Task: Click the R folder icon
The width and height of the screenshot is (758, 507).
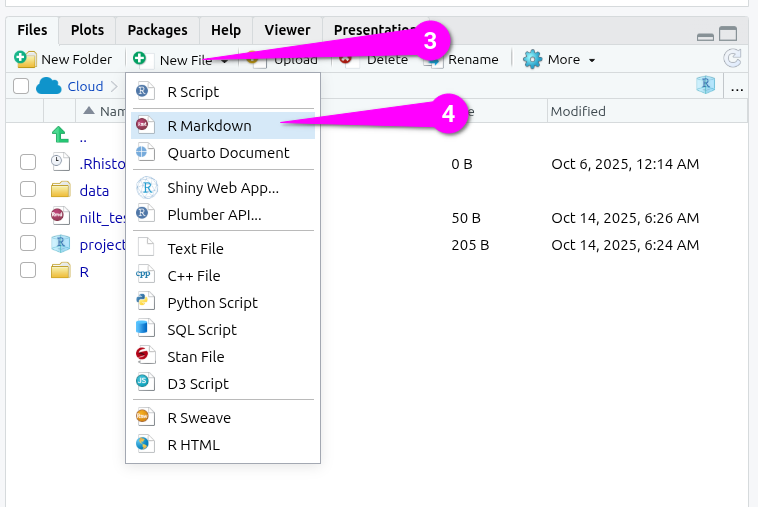Action: (x=60, y=270)
